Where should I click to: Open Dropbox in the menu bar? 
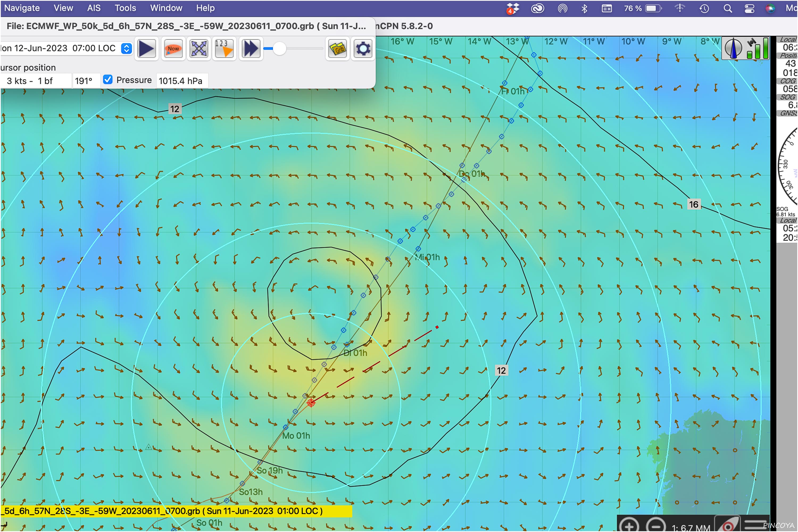point(513,8)
